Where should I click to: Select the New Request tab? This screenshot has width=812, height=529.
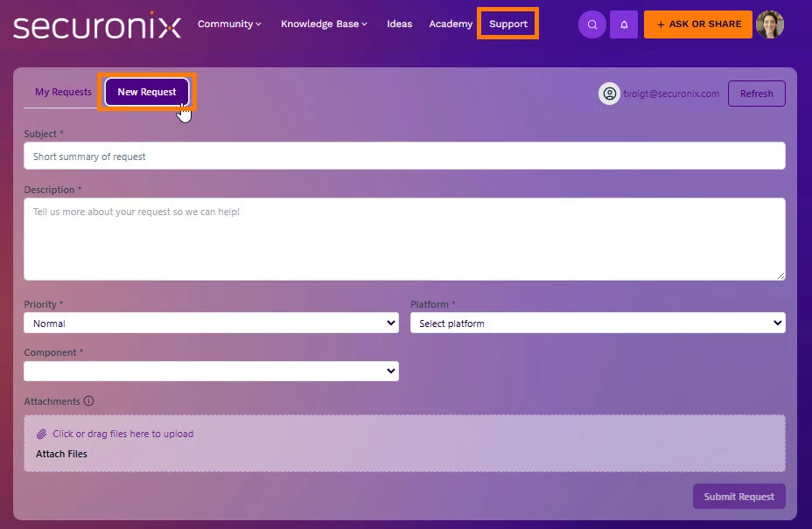(146, 92)
